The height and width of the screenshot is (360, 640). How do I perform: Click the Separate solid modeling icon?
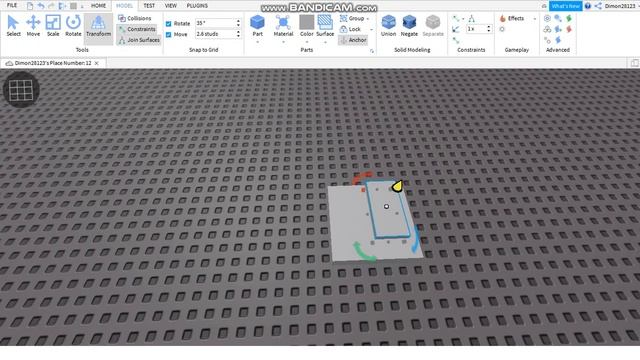(433, 26)
